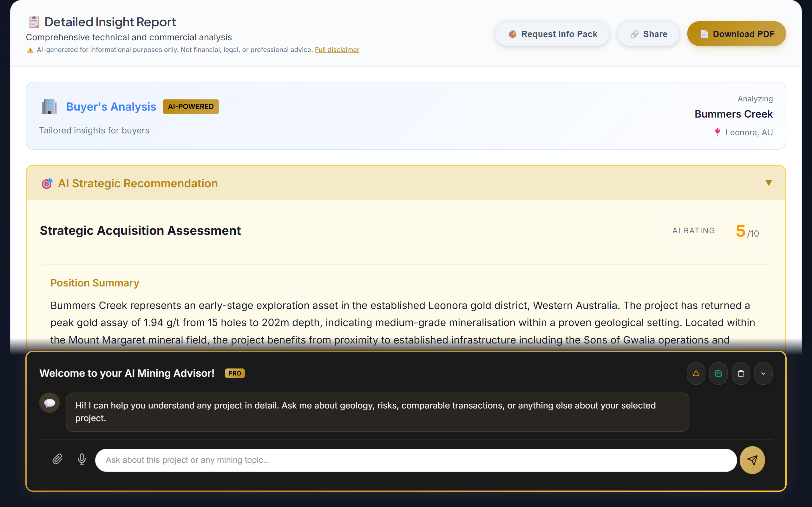Click the Download PDF button
The height and width of the screenshot is (507, 812).
click(737, 34)
